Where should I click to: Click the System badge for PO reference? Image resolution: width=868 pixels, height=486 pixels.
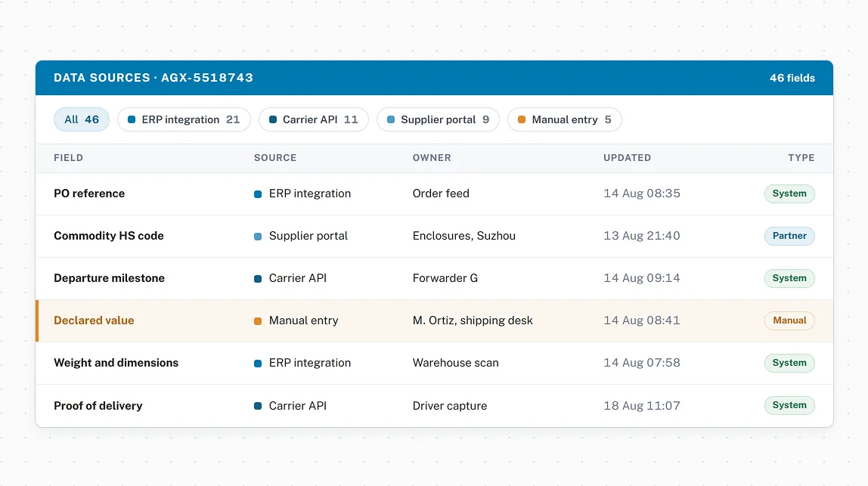(x=789, y=193)
